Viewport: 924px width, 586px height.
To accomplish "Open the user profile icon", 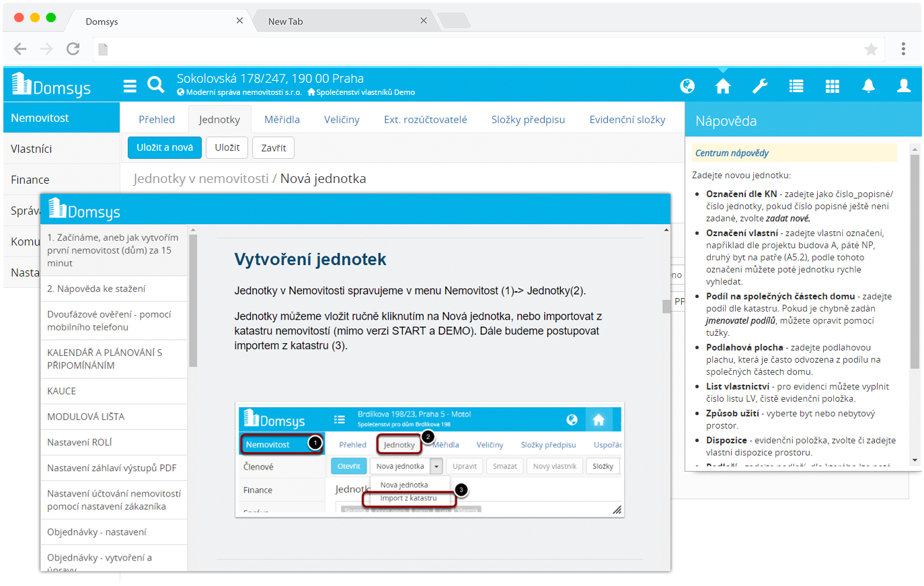I will point(904,85).
